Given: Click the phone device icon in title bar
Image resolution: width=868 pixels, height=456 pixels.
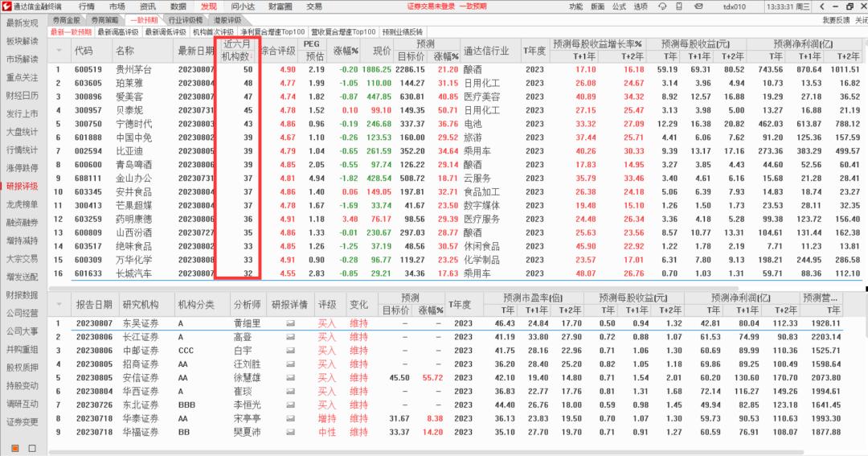Looking at the screenshot, I should coord(679,6).
